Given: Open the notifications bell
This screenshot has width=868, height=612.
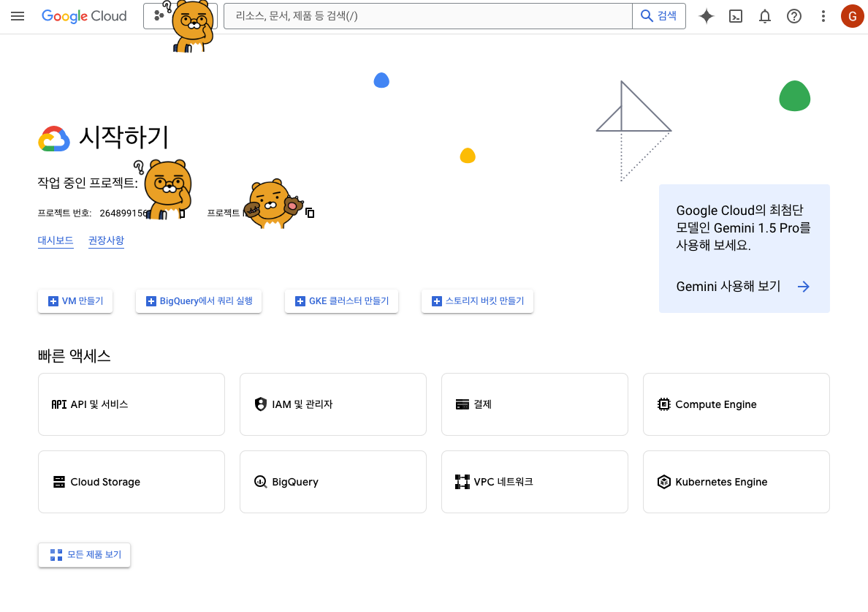Looking at the screenshot, I should tap(765, 16).
